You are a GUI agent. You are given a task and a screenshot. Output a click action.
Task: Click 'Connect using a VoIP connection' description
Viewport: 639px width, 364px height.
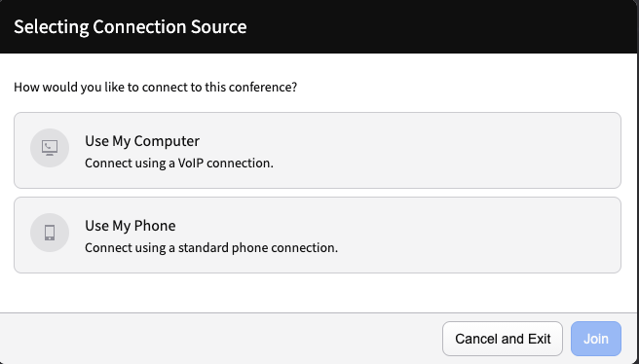(x=179, y=163)
